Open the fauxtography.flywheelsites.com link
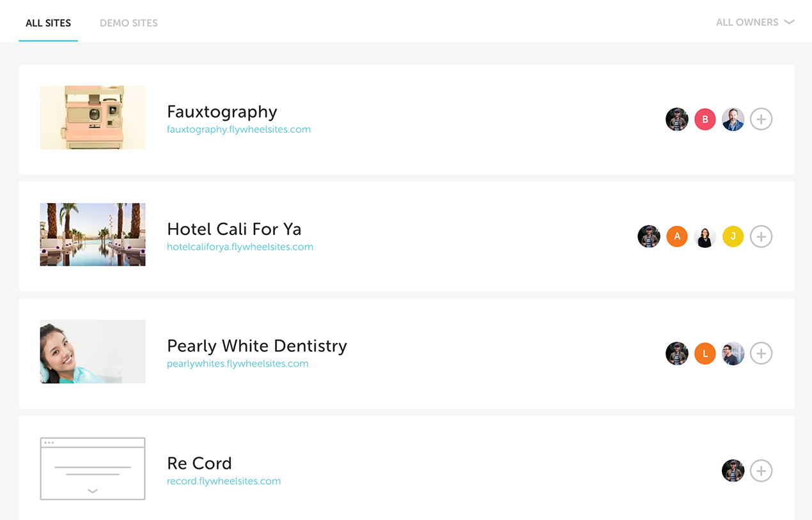The width and height of the screenshot is (812, 520). pos(238,130)
